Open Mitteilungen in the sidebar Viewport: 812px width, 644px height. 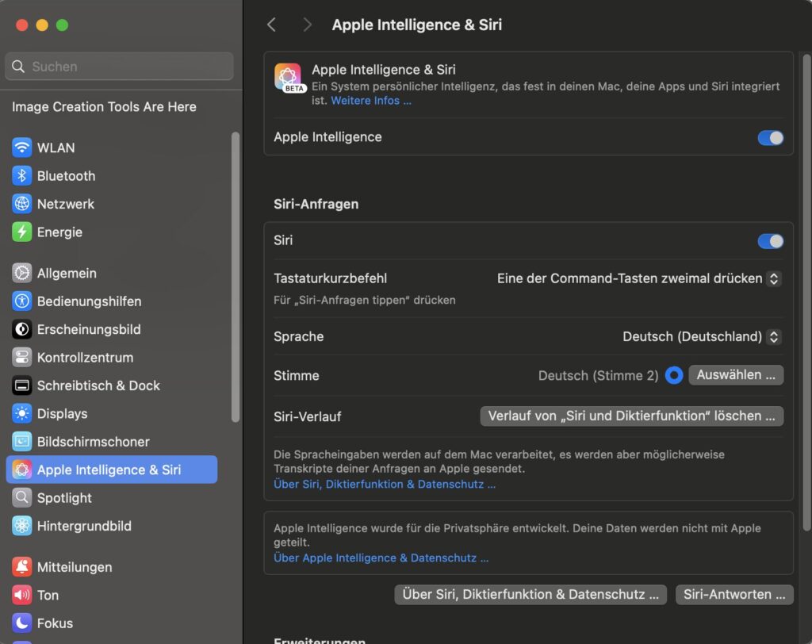[75, 567]
